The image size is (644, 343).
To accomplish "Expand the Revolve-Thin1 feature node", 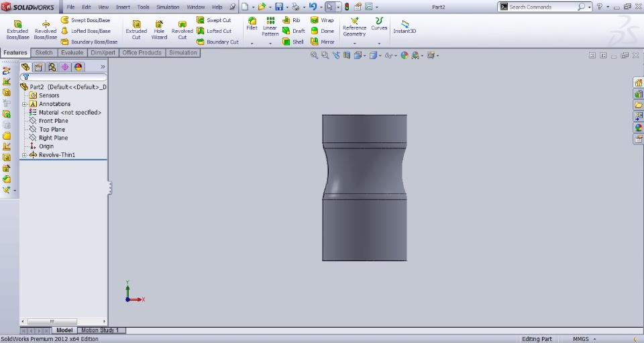I will [24, 155].
